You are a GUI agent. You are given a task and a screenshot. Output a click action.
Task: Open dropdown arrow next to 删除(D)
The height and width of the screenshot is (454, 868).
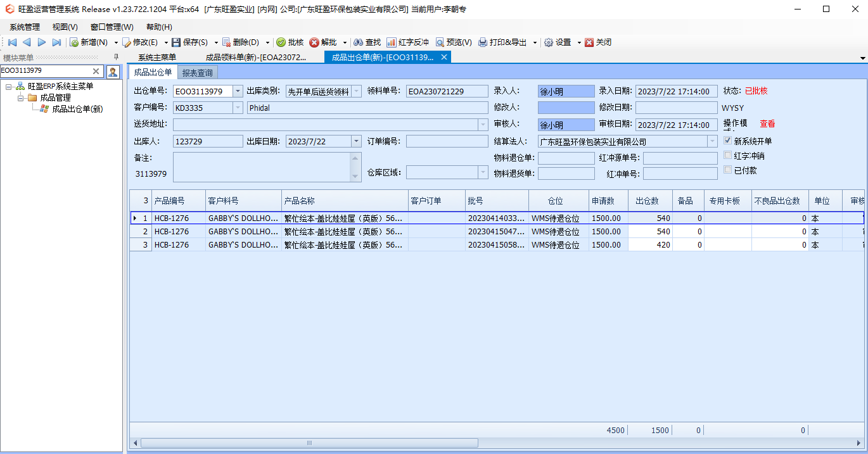click(267, 42)
